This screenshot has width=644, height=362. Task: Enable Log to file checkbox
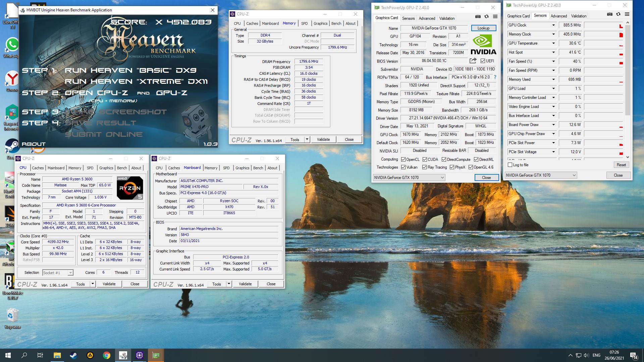coord(510,165)
